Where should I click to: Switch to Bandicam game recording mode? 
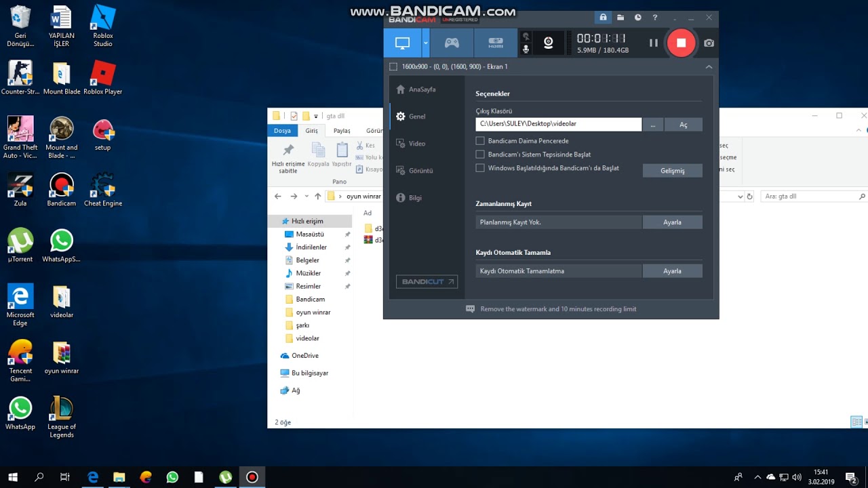(x=452, y=43)
